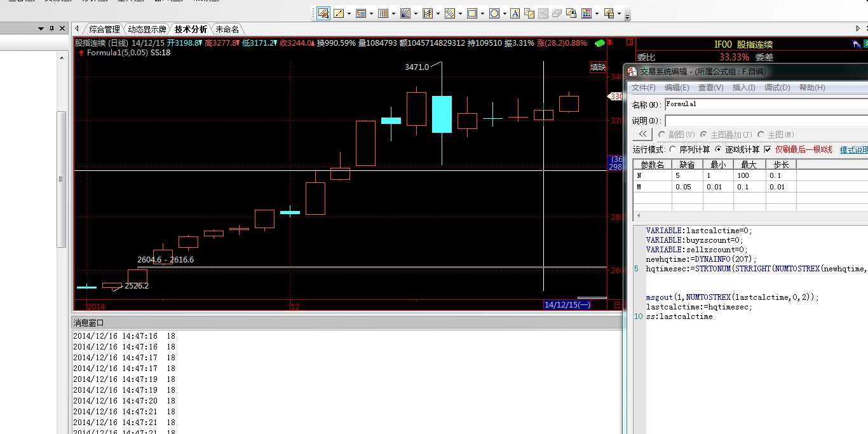
Task: Click the vertical cycle lines tool
Action: pyautogui.click(x=383, y=13)
